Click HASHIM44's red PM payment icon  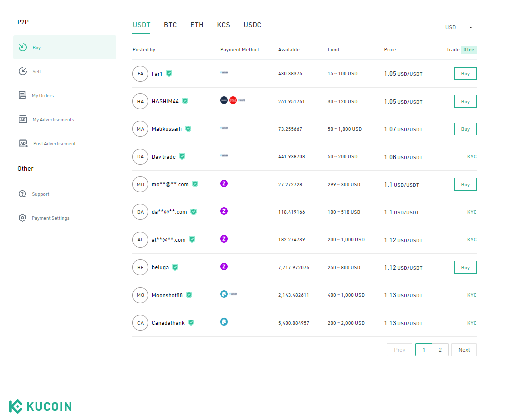point(233,100)
